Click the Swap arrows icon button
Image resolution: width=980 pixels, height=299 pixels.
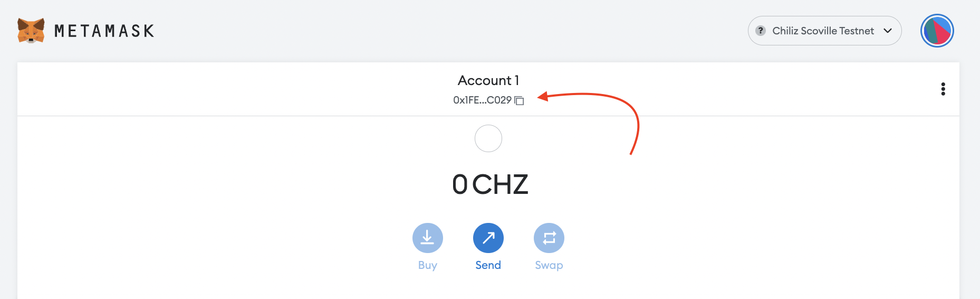coord(549,238)
